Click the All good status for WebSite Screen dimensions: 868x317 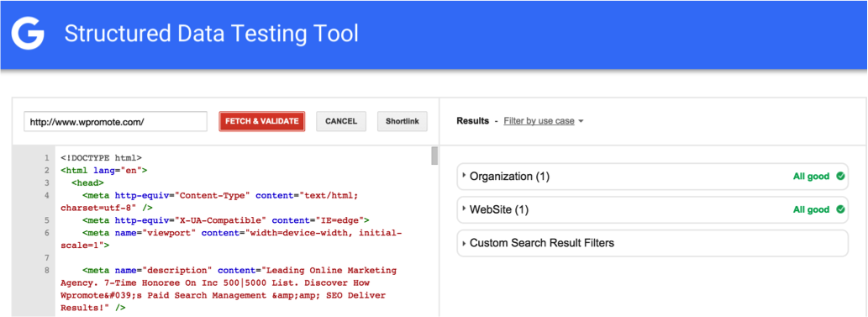(811, 210)
